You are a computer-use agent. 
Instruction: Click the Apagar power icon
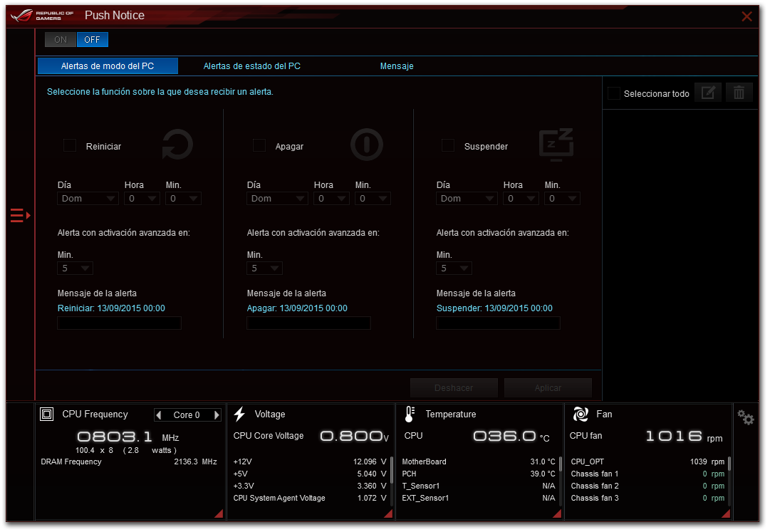point(366,145)
